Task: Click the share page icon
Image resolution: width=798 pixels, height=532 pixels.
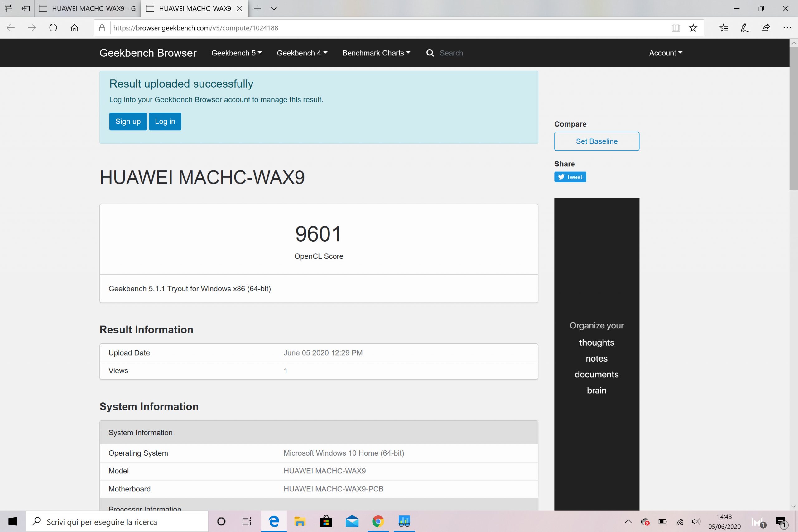Action: (766, 28)
